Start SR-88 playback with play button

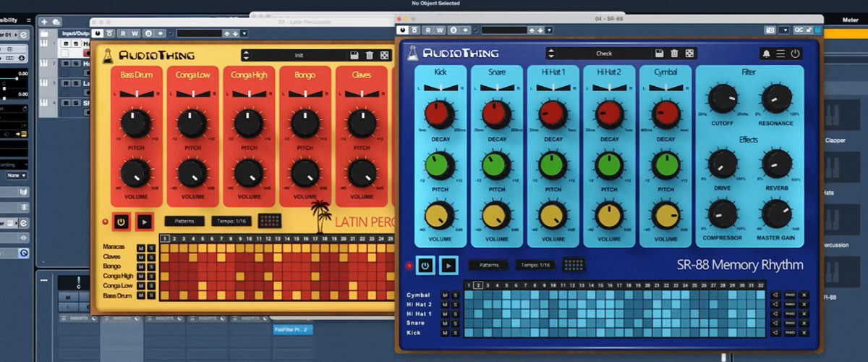click(x=448, y=265)
